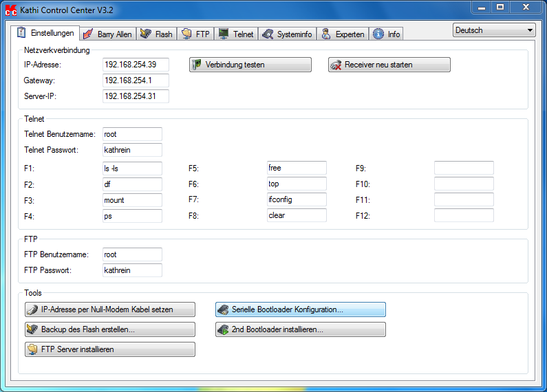The width and height of the screenshot is (547, 392).
Task: Test the connection with Verbindung testen
Action: (x=250, y=65)
